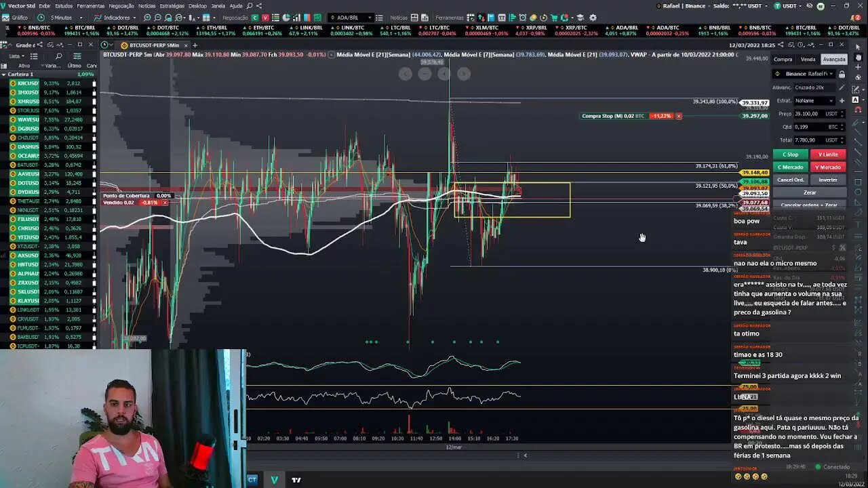Image resolution: width=868 pixels, height=488 pixels.
Task: Open the pie chart trading icon
Action: tap(286, 18)
